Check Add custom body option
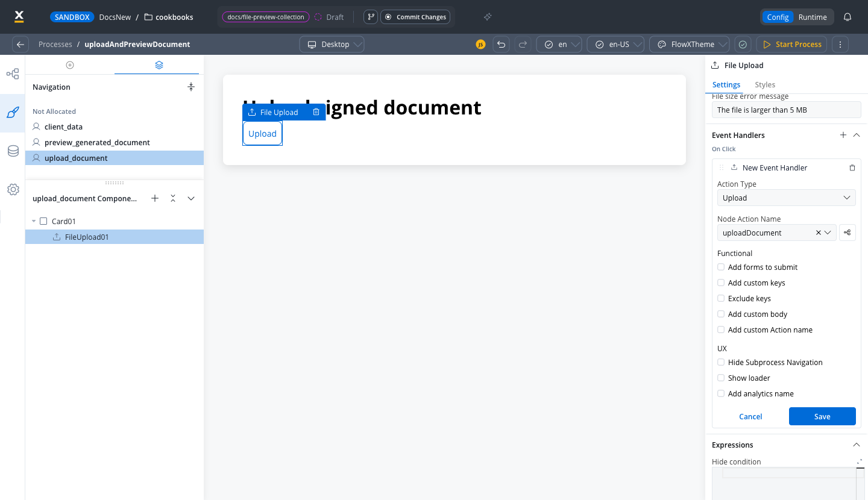868x500 pixels. [x=721, y=314]
